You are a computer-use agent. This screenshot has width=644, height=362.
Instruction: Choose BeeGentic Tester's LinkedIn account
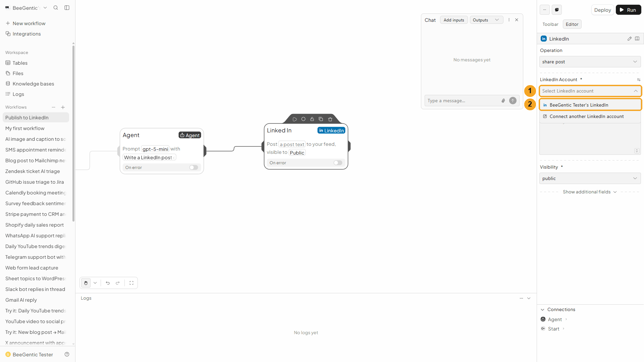coord(590,105)
